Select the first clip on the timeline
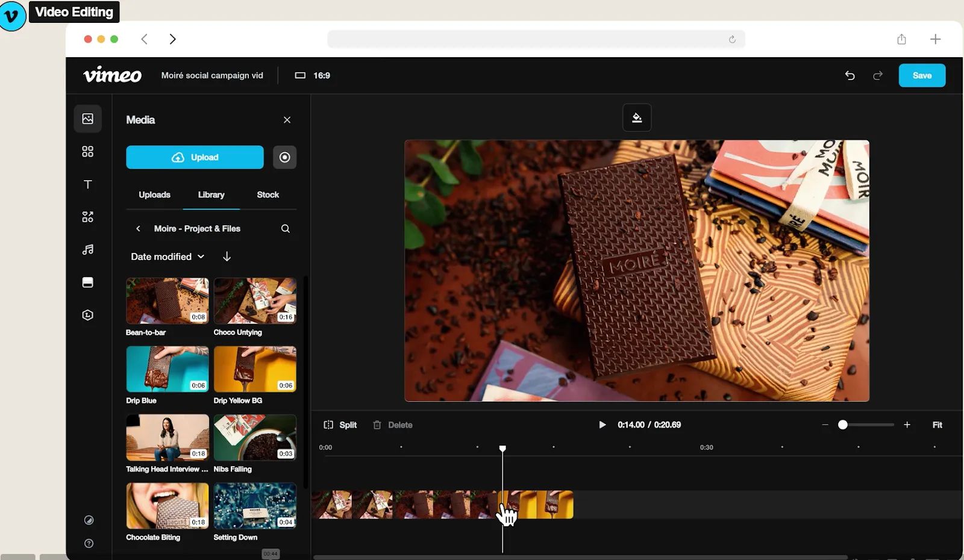The image size is (964, 560). tap(352, 505)
